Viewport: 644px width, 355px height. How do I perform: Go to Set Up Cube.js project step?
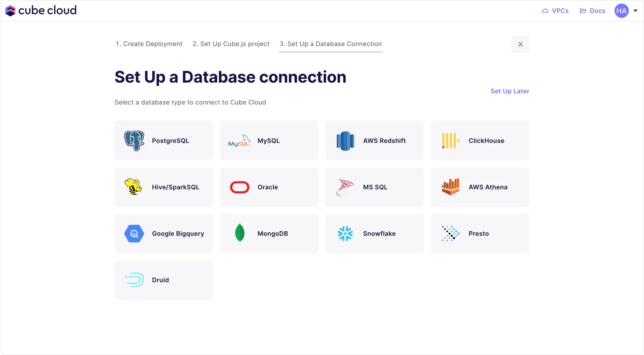231,44
